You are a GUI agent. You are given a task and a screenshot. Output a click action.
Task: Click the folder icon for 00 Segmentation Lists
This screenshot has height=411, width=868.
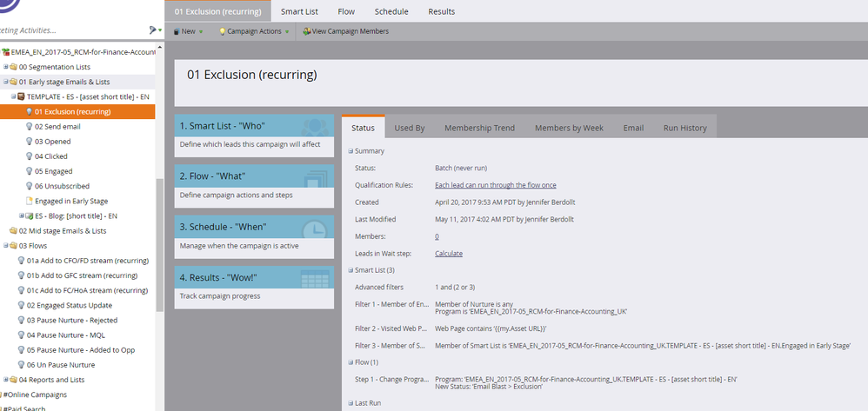[x=13, y=67]
